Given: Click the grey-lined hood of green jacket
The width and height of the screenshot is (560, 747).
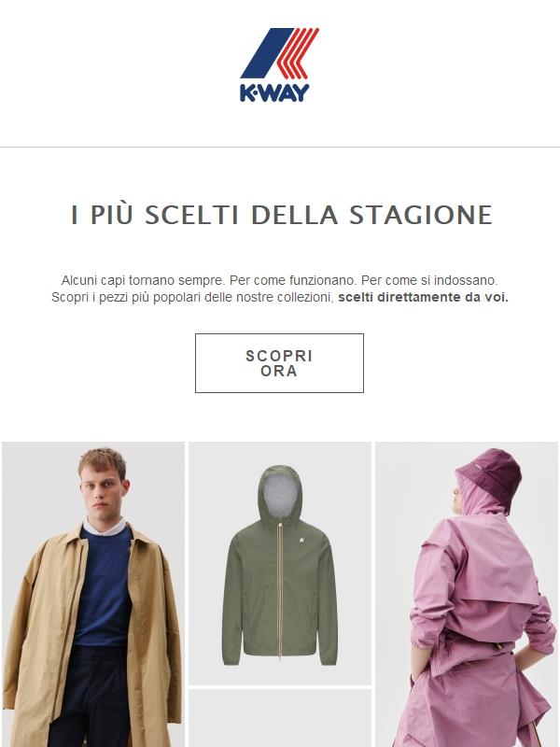Looking at the screenshot, I should tap(280, 496).
